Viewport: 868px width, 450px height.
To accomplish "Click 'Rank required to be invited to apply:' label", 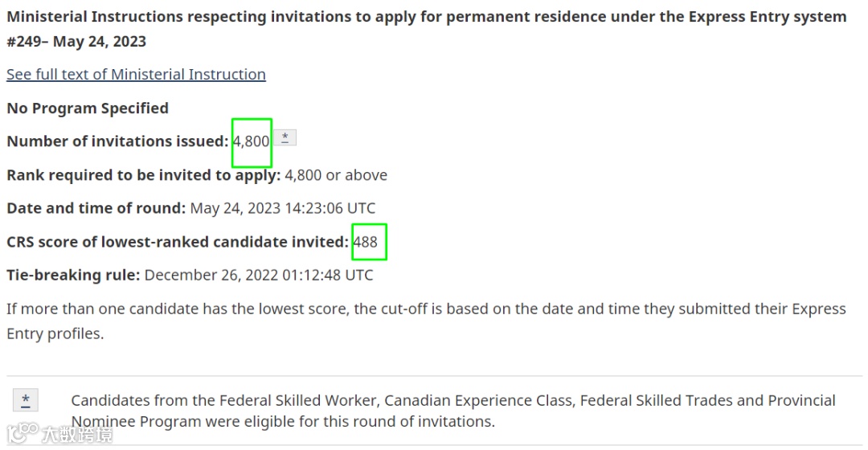I will (143, 175).
